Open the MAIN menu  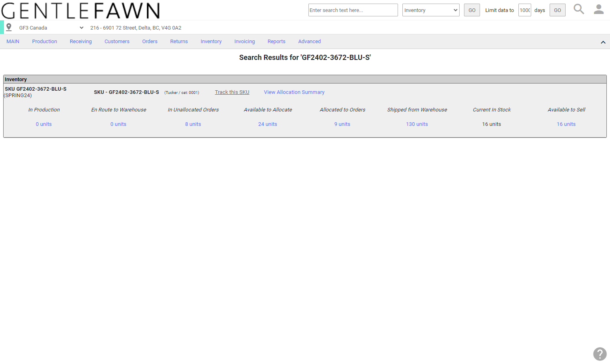tap(13, 42)
